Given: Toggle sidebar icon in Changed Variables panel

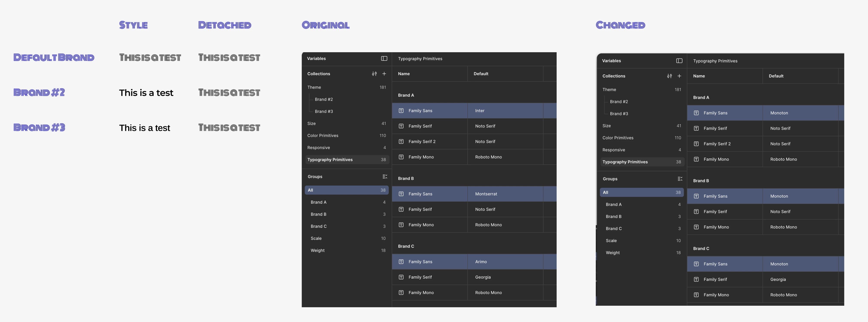Looking at the screenshot, I should pos(679,61).
